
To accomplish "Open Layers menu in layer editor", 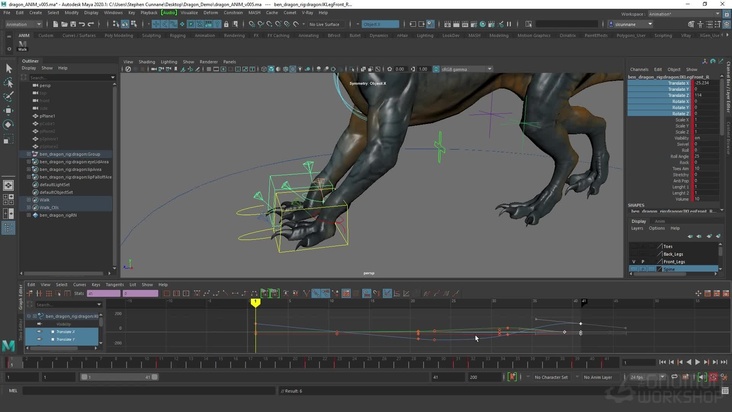I will (637, 228).
